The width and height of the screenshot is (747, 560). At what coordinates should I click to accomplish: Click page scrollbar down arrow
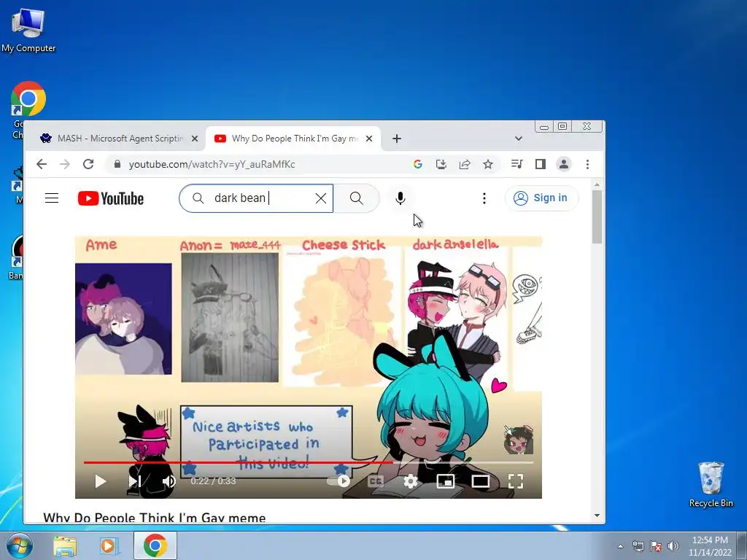coord(597,516)
